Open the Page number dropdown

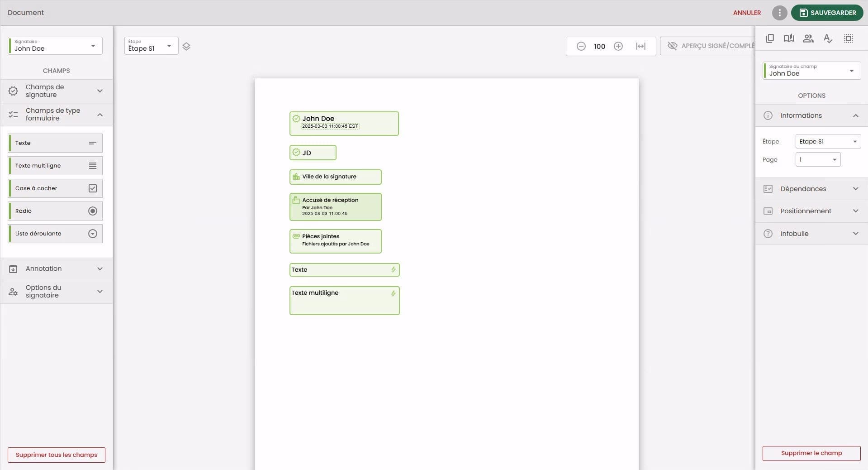click(818, 159)
